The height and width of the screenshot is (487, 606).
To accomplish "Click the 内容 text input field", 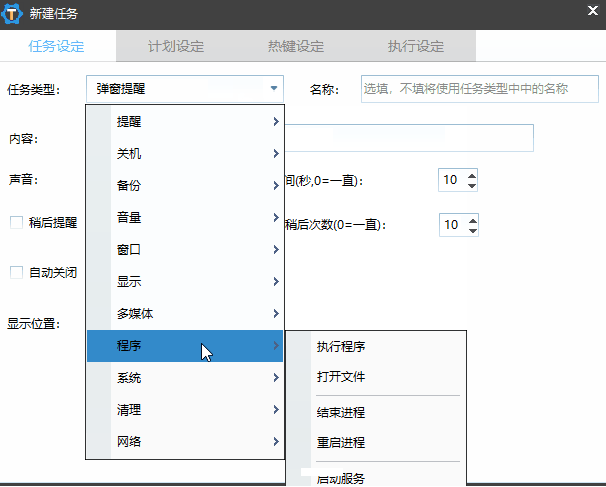I will pyautogui.click(x=409, y=138).
